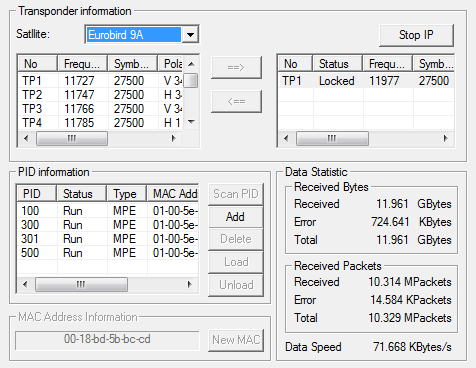This screenshot has width=476, height=368.
Task: Sort left list by Symb... column header
Action: tap(132, 63)
